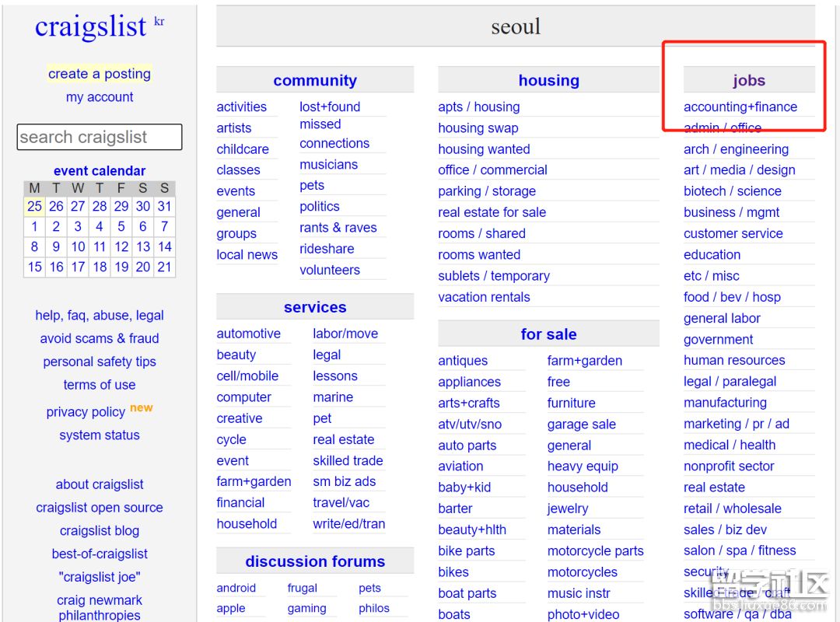The height and width of the screenshot is (622, 840).
Task: Open rooms / shared listings
Action: click(x=482, y=233)
